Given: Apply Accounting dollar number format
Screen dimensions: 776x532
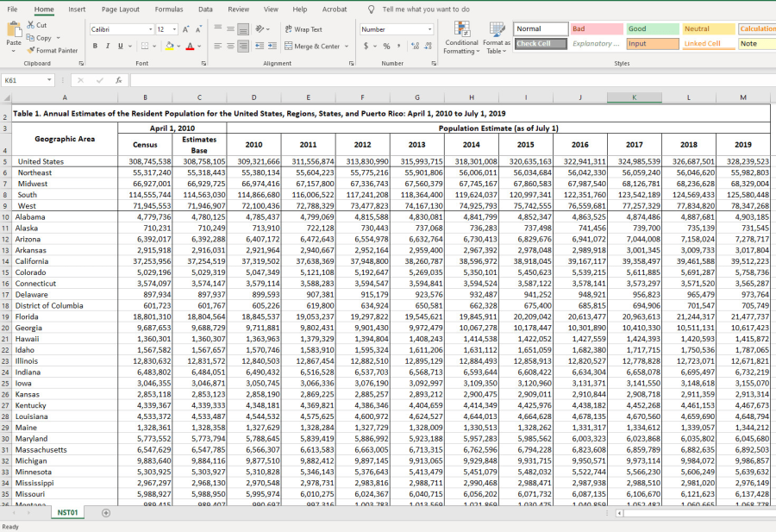Looking at the screenshot, I should 366,46.
